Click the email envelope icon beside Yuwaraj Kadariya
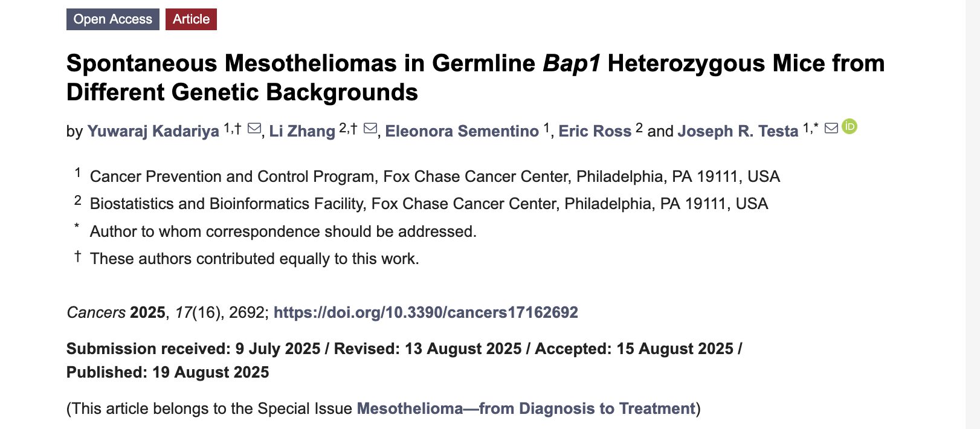The width and height of the screenshot is (980, 429). [x=254, y=129]
